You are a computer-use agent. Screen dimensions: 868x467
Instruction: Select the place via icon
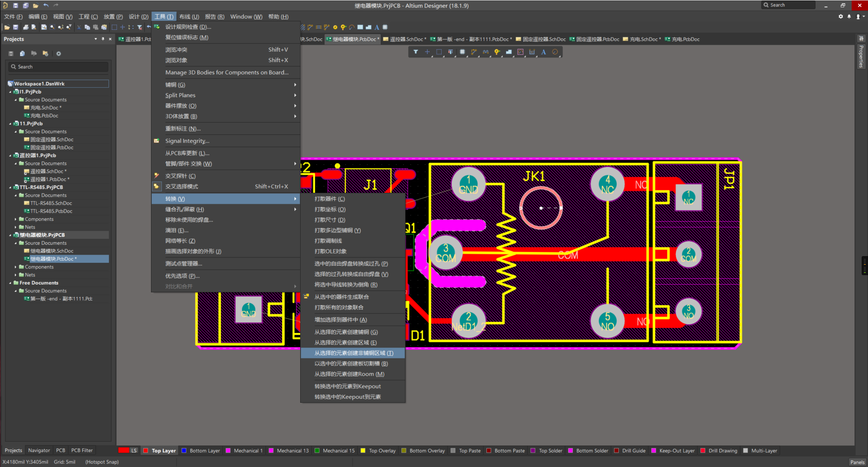497,52
